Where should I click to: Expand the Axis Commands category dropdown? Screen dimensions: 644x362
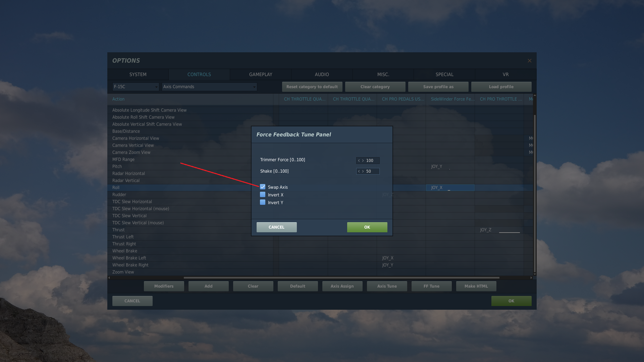click(x=209, y=87)
